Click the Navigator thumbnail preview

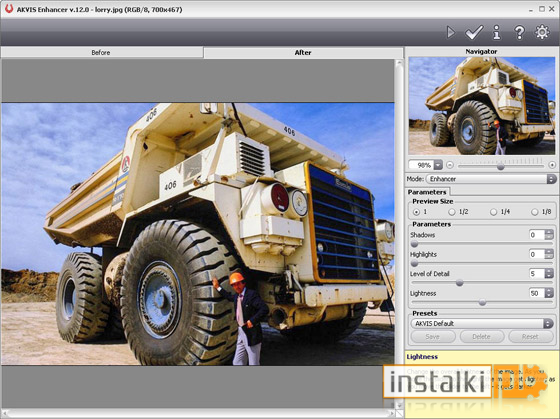[482, 106]
